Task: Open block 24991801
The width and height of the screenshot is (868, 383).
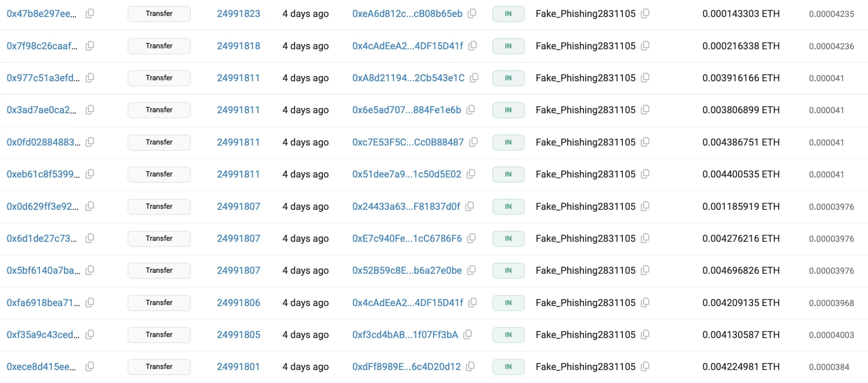Action: click(238, 366)
